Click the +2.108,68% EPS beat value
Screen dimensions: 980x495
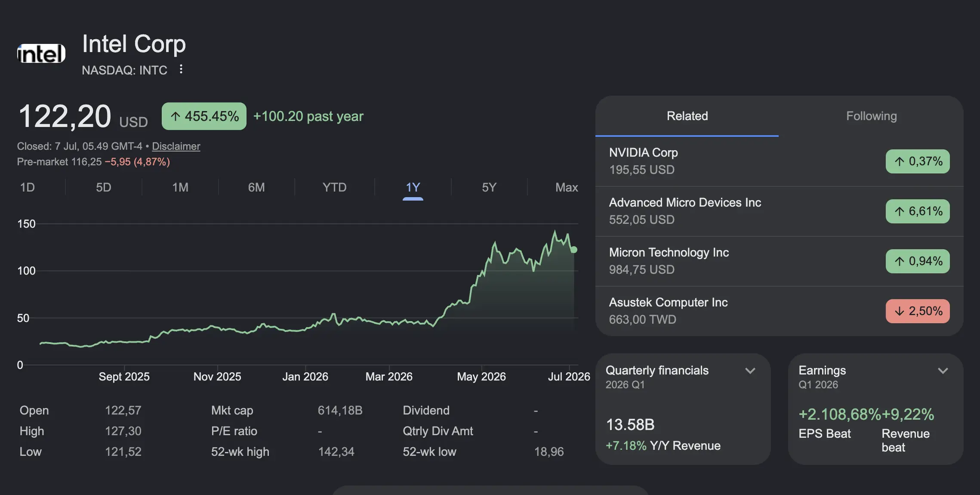tap(840, 415)
